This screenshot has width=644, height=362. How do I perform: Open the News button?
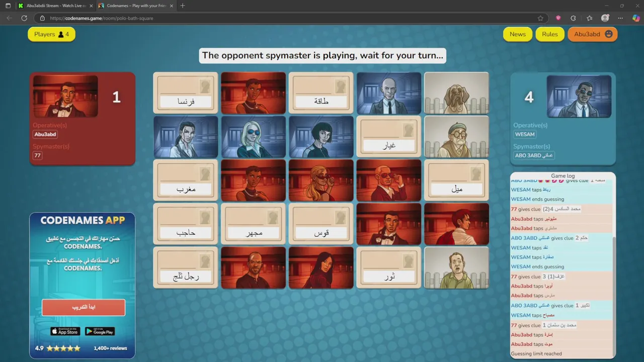(517, 34)
